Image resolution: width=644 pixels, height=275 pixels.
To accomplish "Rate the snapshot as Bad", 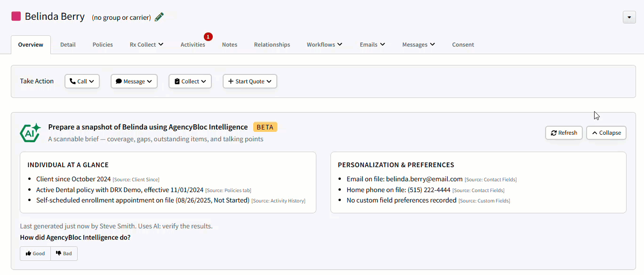I will click(64, 253).
